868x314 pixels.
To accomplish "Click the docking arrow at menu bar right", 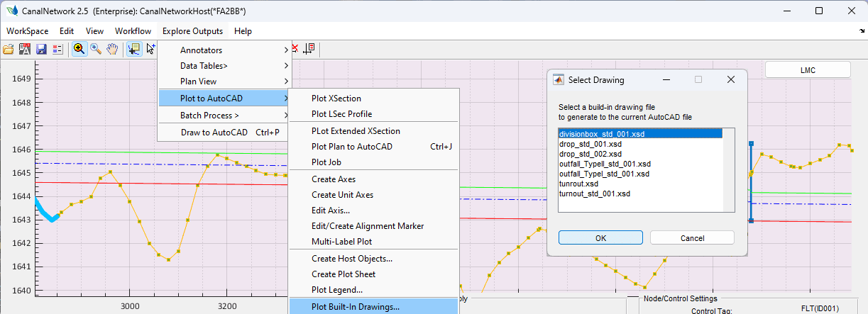I will 862,31.
